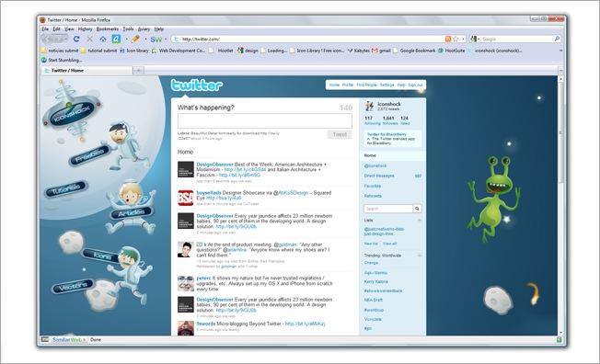Open the dropdown arrow next to pencil icon
The width and height of the screenshot is (600, 364).
pyautogui.click(x=145, y=39)
